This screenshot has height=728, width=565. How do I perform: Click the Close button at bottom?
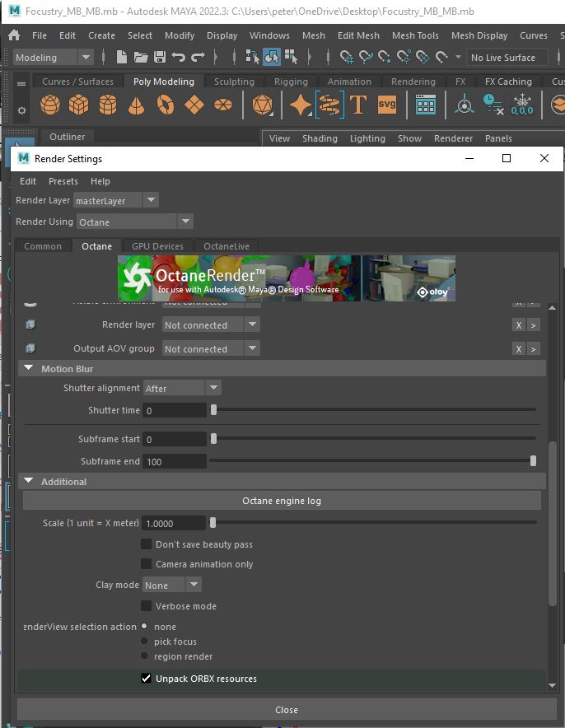[x=287, y=709]
